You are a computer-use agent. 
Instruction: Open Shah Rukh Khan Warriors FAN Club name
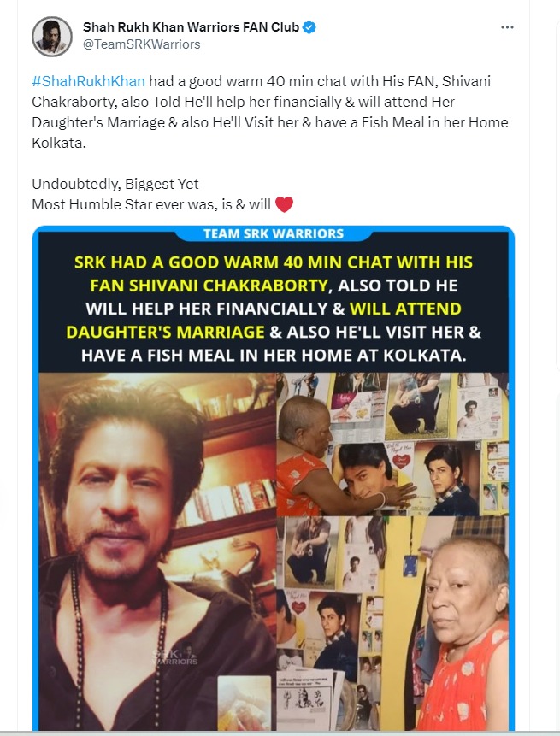[x=191, y=27]
